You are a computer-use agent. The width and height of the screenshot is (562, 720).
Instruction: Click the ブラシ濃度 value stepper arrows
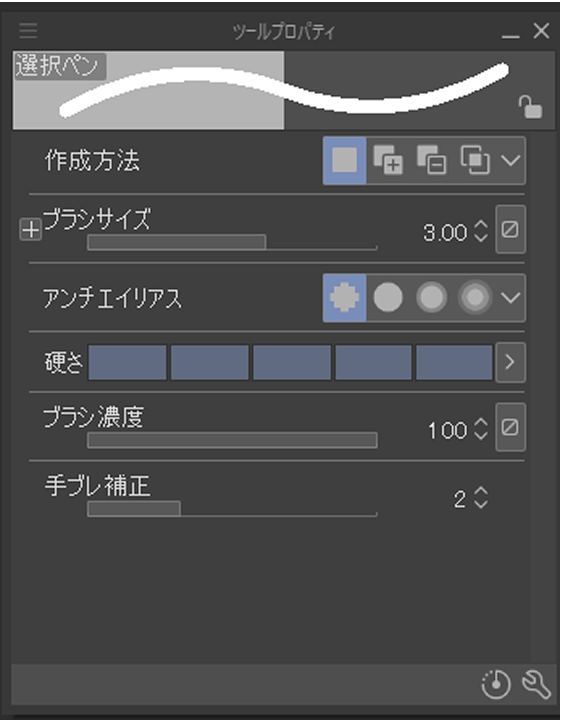point(480,429)
